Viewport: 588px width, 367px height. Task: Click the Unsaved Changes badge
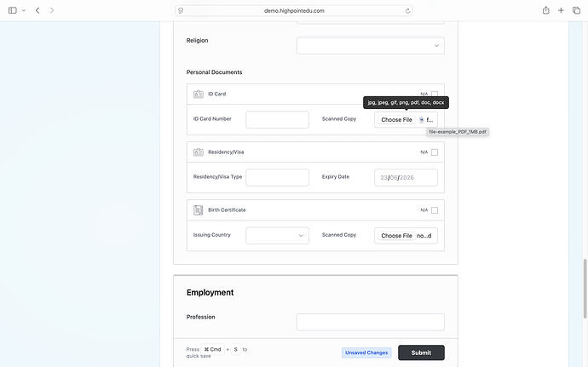[x=366, y=353]
